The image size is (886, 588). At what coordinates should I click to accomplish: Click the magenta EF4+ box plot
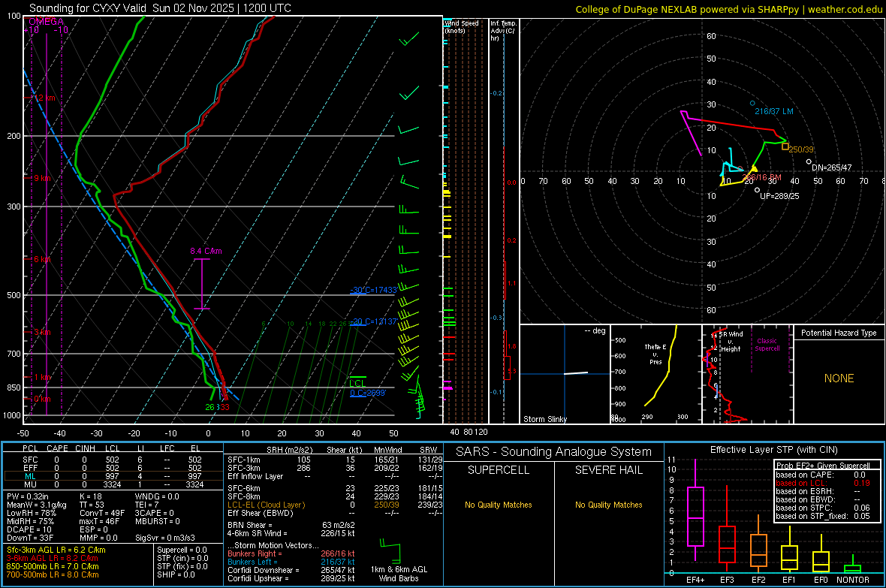(695, 510)
